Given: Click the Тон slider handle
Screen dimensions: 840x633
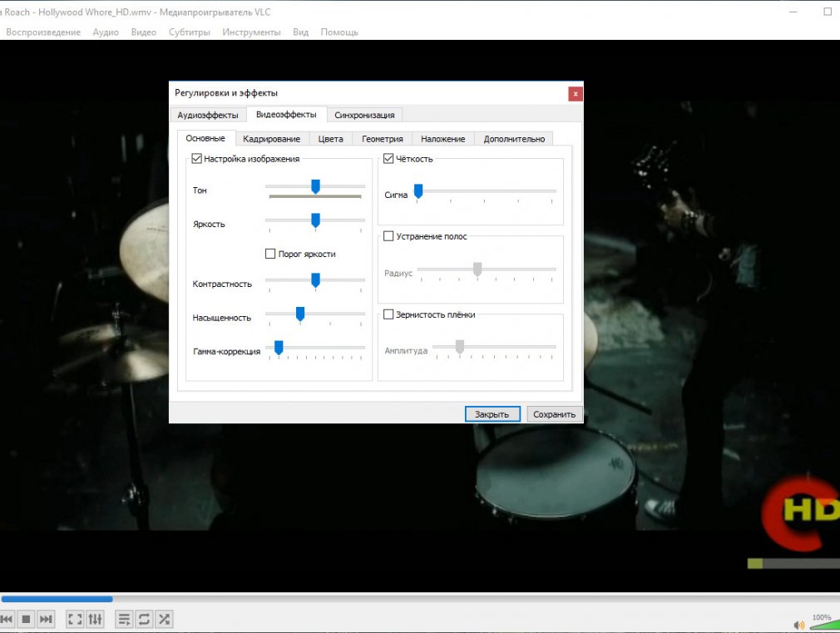Looking at the screenshot, I should tap(315, 186).
